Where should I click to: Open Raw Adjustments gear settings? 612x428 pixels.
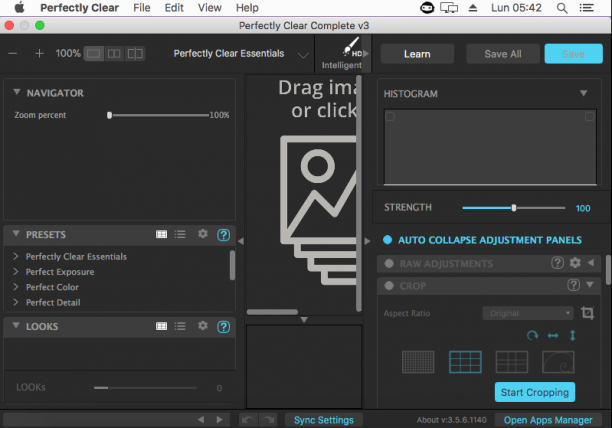click(x=575, y=263)
